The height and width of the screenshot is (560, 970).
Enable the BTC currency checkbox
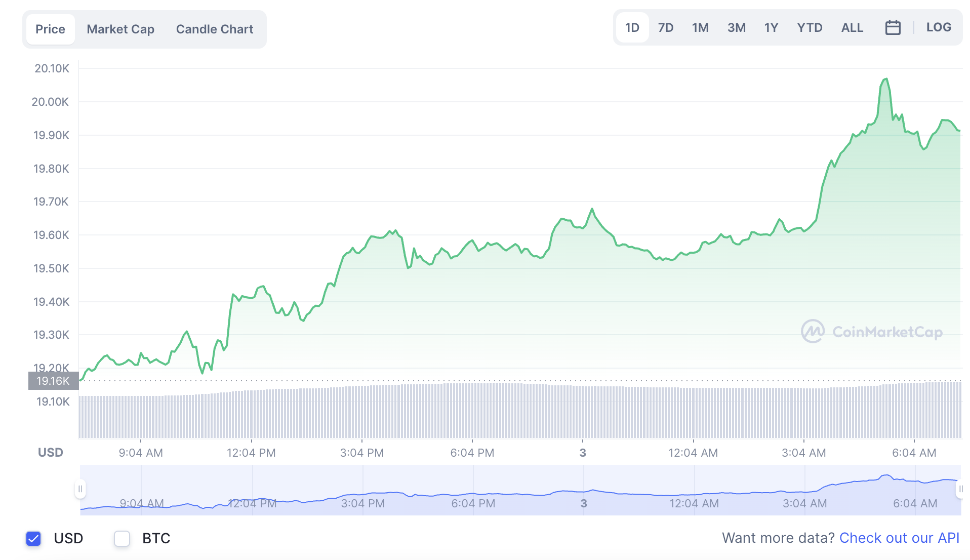pyautogui.click(x=122, y=538)
